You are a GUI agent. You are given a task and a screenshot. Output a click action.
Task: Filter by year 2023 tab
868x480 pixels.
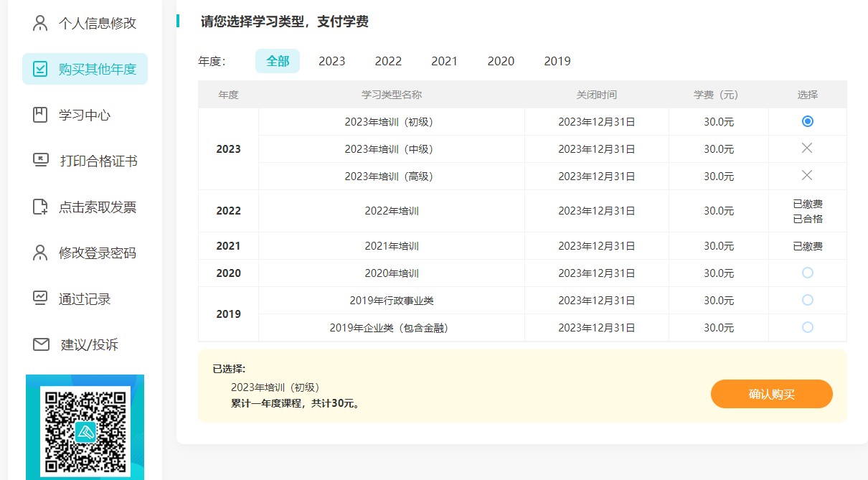click(332, 61)
